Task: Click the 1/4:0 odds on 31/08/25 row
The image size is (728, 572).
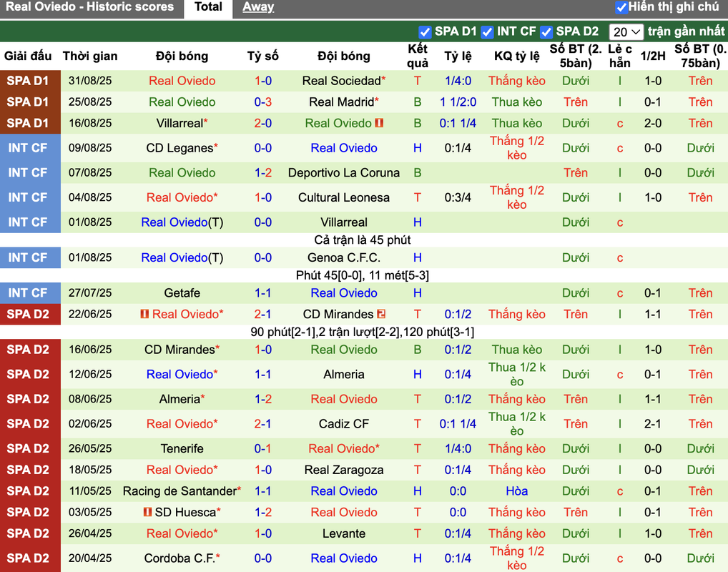Action: pos(458,81)
